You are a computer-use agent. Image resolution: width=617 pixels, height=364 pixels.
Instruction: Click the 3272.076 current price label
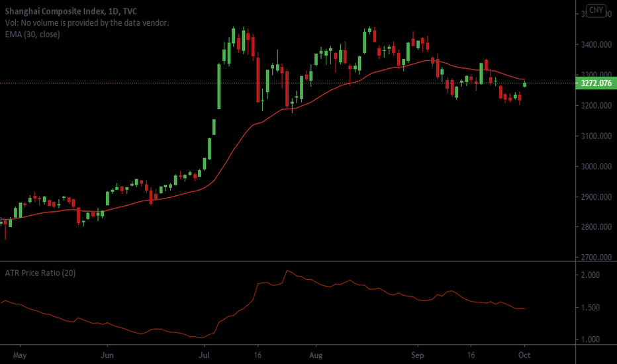(x=596, y=83)
